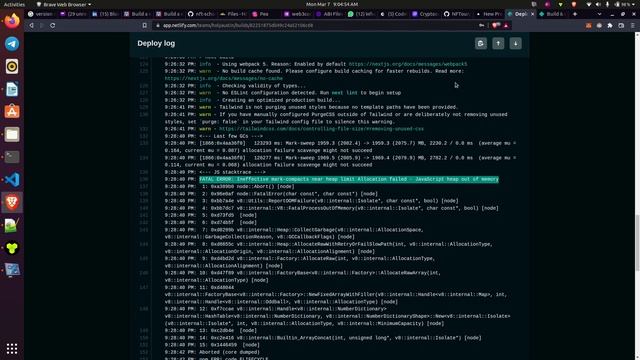Viewport: 640px width, 360px height.
Task: Switch to the 'New Pr...' tab
Action: [490, 14]
